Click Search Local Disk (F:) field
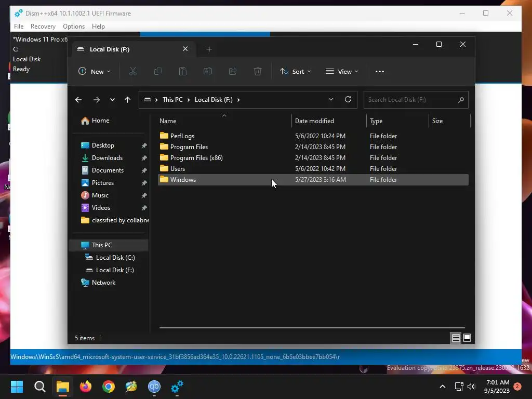The image size is (532, 399). 416,100
